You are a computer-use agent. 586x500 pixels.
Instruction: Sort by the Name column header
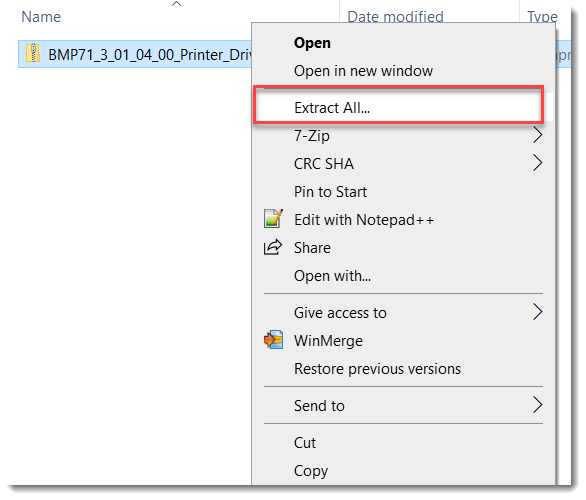click(41, 17)
